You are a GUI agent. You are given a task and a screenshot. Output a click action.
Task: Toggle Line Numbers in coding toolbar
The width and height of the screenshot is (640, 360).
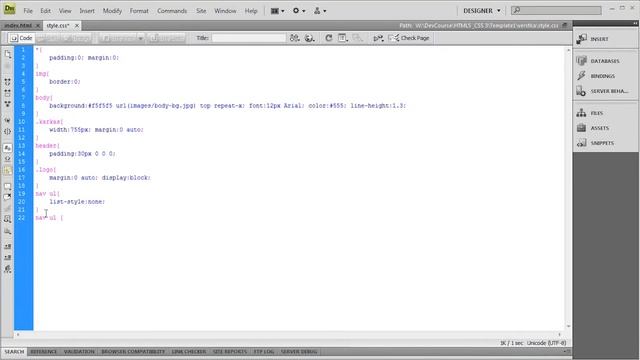[x=7, y=148]
